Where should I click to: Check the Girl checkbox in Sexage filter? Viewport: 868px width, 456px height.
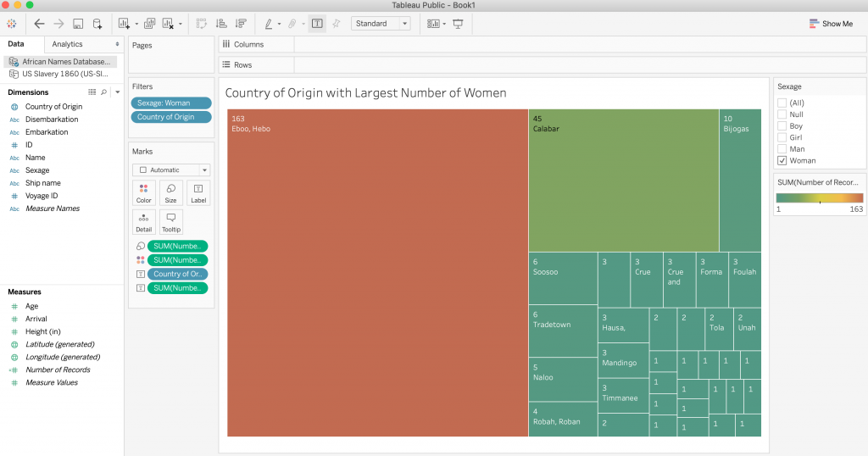pos(782,137)
